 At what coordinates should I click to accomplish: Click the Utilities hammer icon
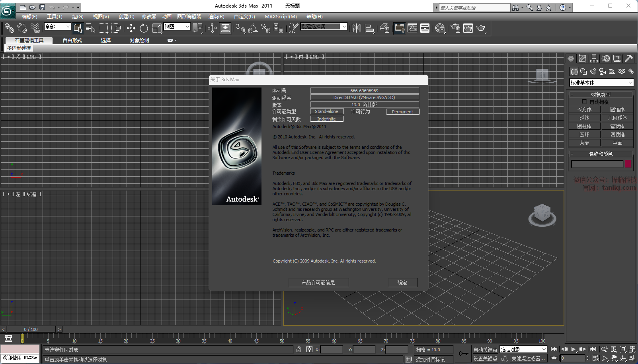(x=629, y=58)
